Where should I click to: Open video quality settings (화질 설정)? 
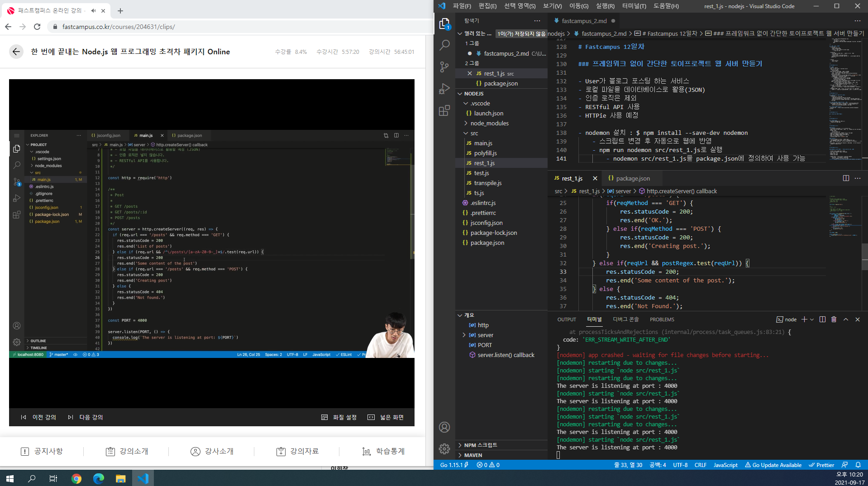pyautogui.click(x=339, y=417)
